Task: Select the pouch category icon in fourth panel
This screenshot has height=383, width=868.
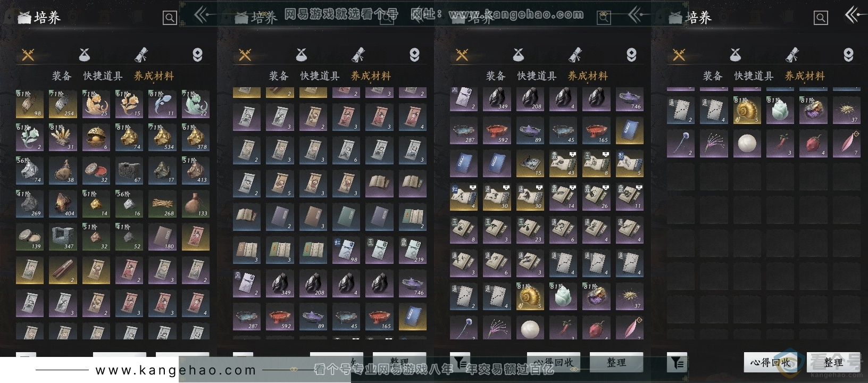Action: 736,54
